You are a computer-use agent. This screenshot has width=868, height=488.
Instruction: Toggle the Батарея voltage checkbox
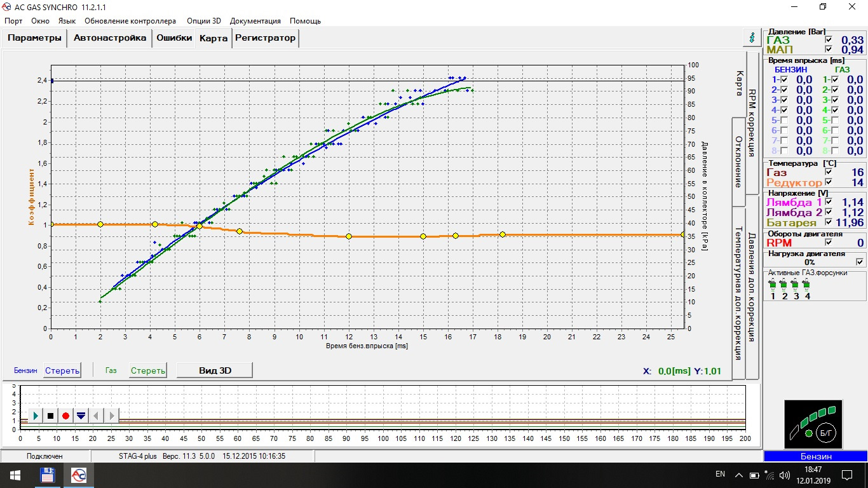point(829,222)
